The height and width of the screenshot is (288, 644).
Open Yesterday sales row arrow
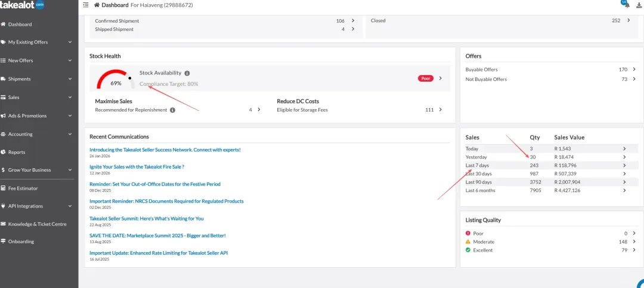click(x=624, y=157)
